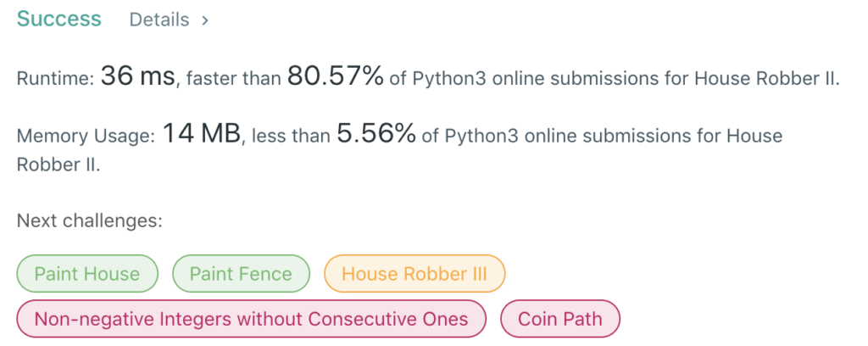Click the 80.57% runtime percentile

[x=336, y=78]
